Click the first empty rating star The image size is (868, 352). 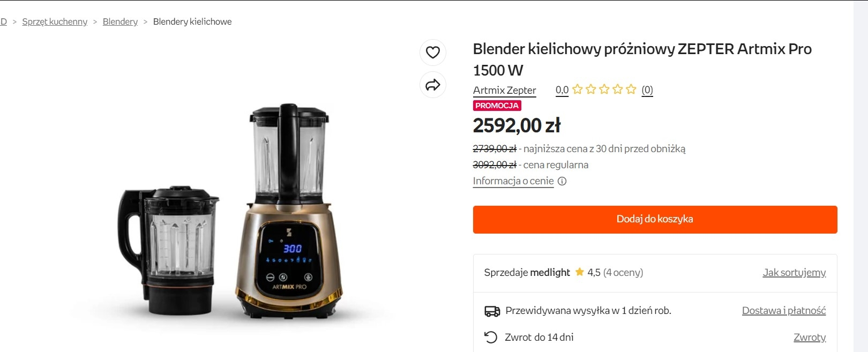pos(577,89)
